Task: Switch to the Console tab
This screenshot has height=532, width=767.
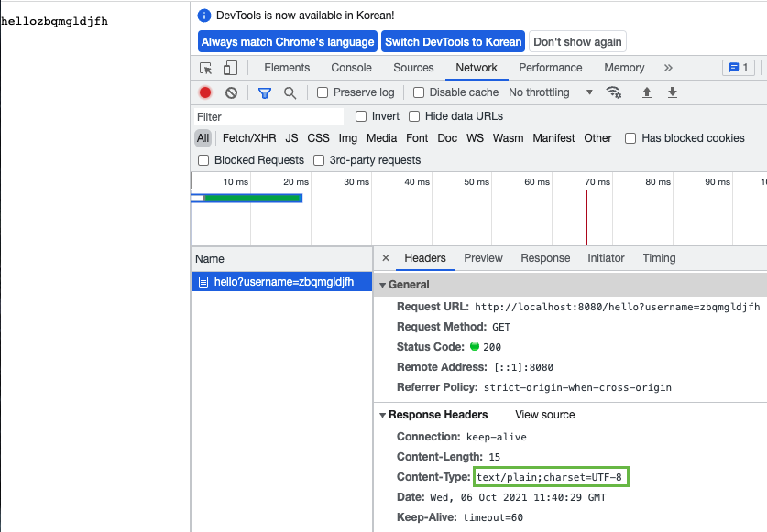Action: pyautogui.click(x=351, y=68)
